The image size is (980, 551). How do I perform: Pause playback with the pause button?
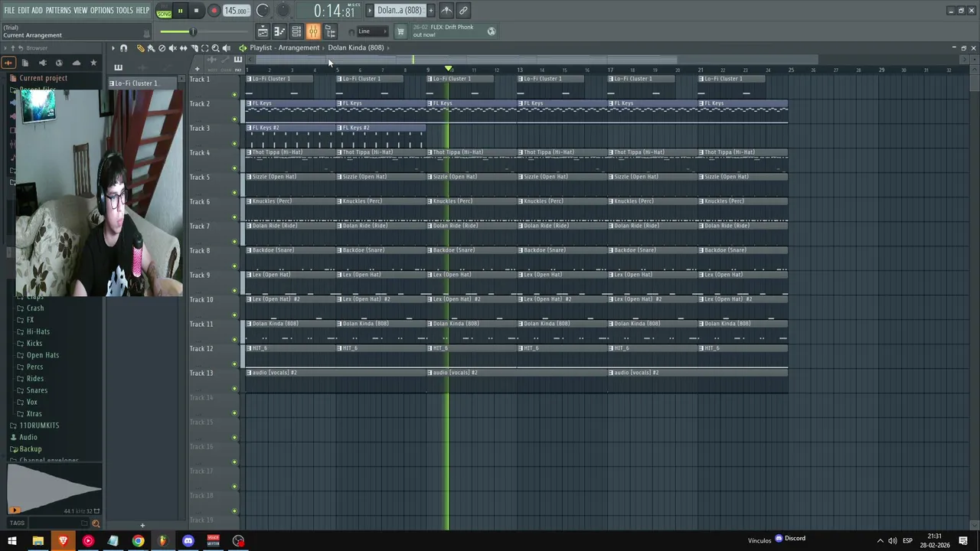click(x=180, y=11)
